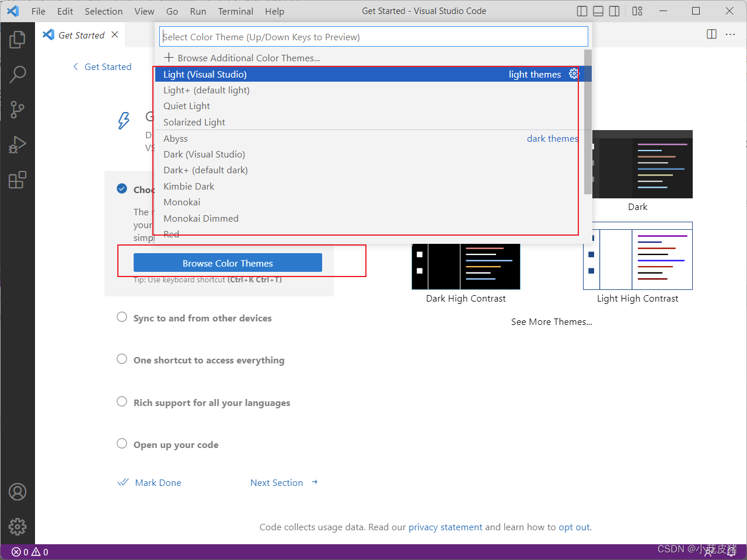This screenshot has width=747, height=560.
Task: Open the Extensions view icon
Action: (18, 179)
